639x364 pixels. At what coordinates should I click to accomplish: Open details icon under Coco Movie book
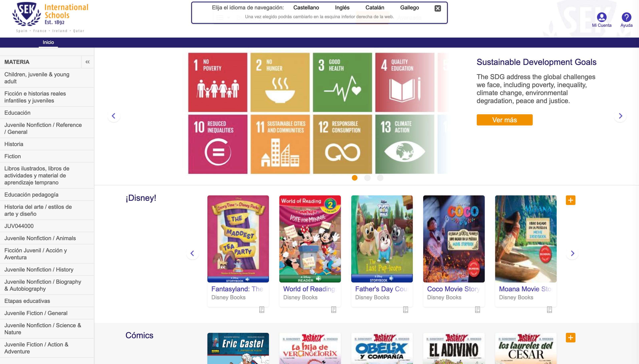click(478, 309)
